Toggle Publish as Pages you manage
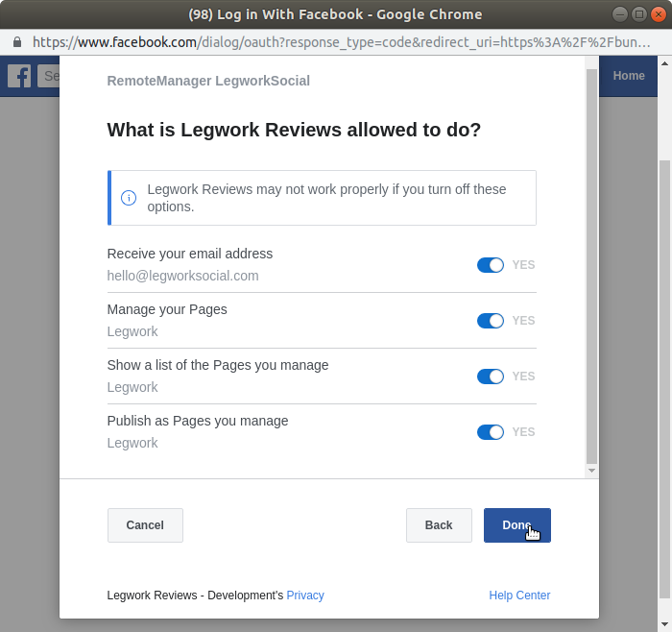Screen dimensions: 672x632 click(491, 432)
